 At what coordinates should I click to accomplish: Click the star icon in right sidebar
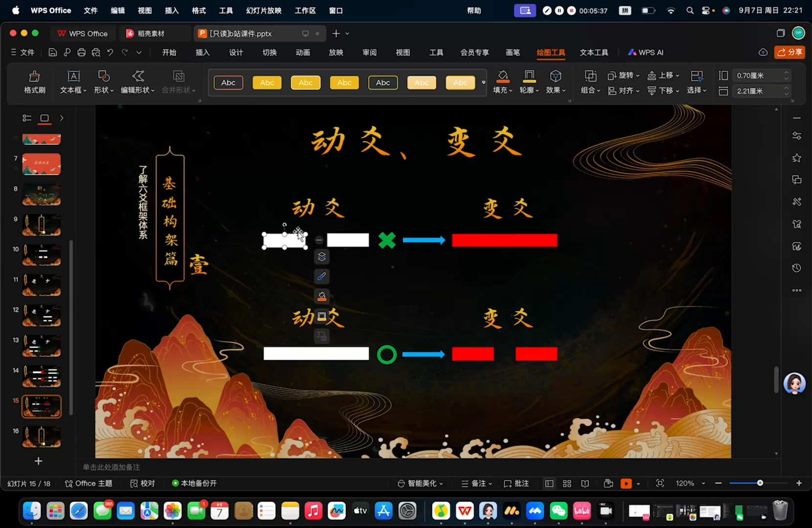(x=797, y=158)
